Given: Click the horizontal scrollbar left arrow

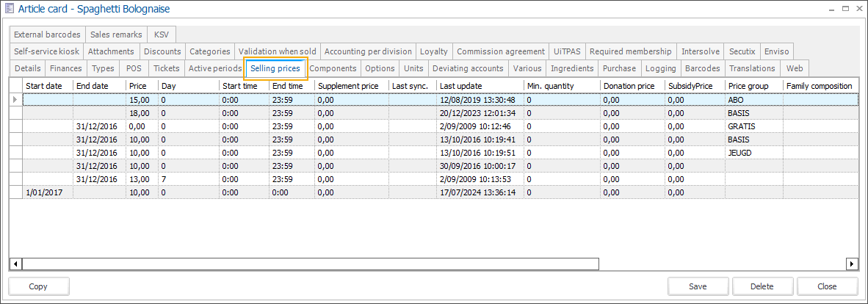Looking at the screenshot, I should click(15, 264).
